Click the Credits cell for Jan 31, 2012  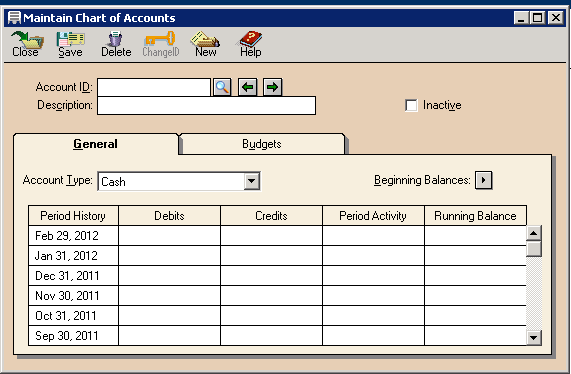271,256
